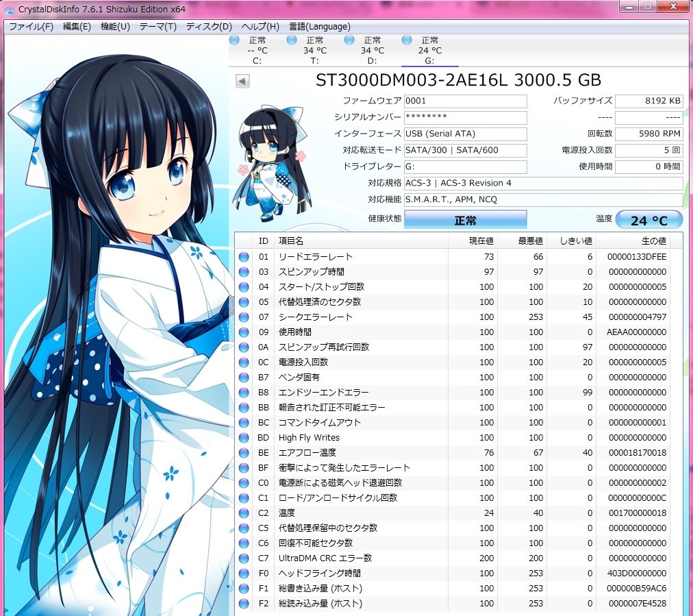Click the 項目名 column header
Screen dimensions: 693x616
pyautogui.click(x=361, y=241)
